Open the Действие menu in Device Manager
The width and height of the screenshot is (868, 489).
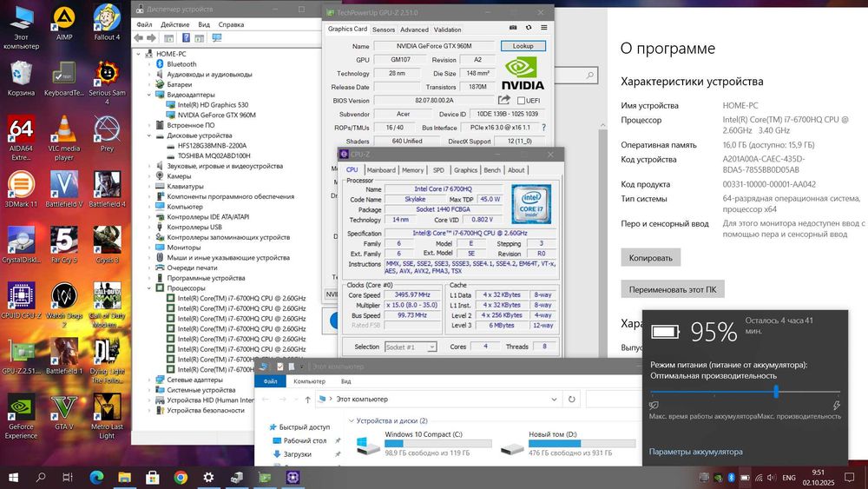coord(175,24)
